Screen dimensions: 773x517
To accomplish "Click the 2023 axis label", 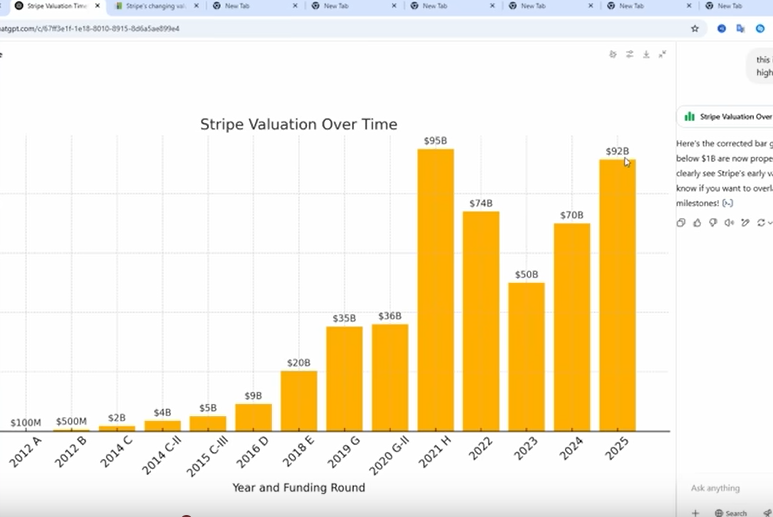I will pos(526,448).
